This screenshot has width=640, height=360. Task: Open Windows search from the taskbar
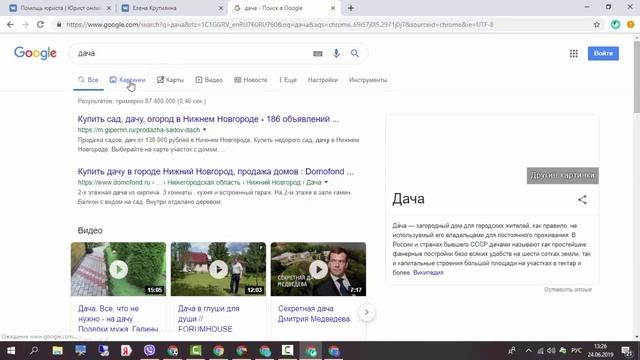tap(34, 351)
